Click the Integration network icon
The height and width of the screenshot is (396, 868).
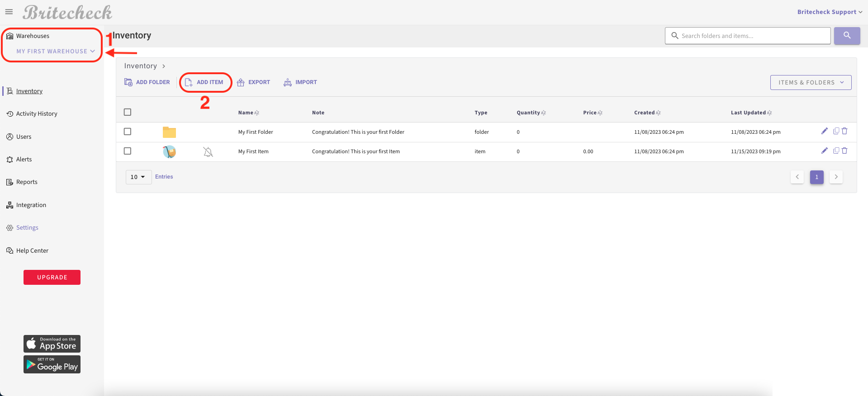9,205
